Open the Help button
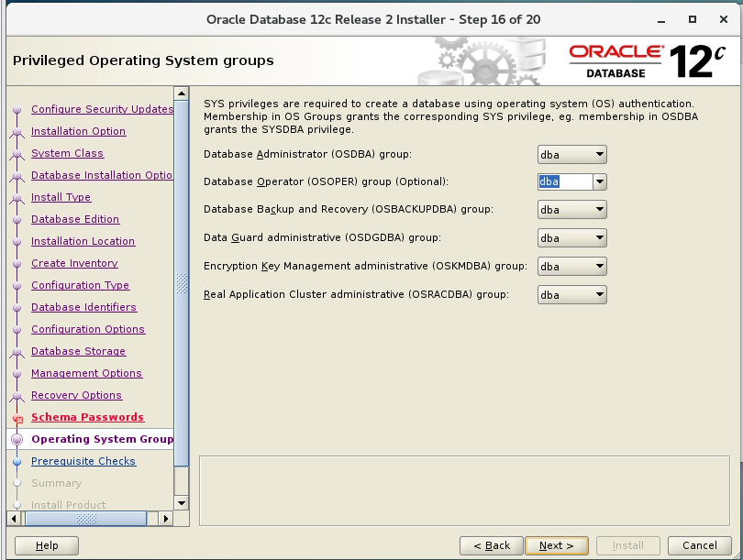 pos(47,545)
